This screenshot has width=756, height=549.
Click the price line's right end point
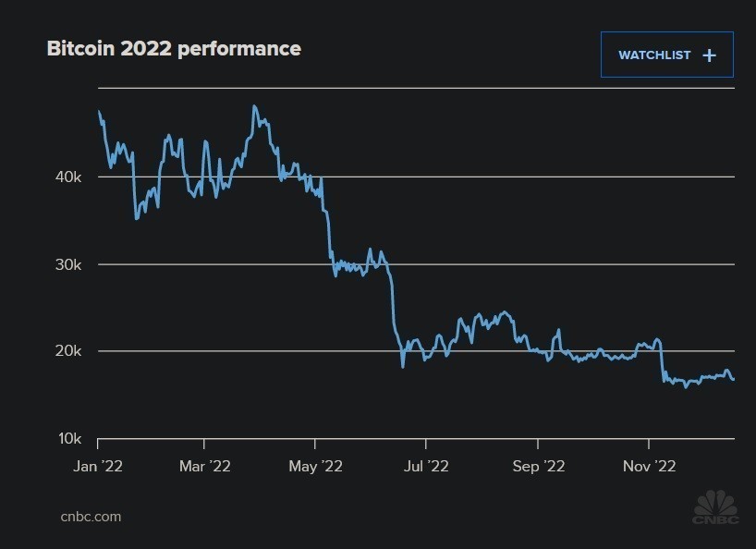(734, 379)
